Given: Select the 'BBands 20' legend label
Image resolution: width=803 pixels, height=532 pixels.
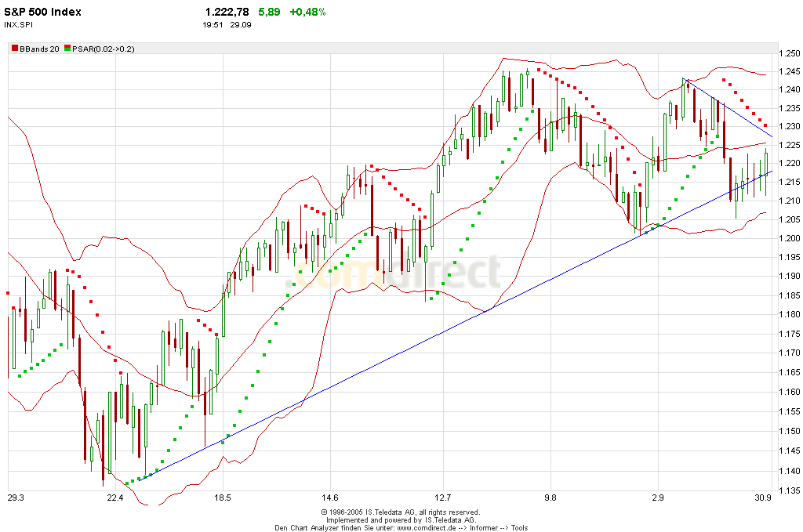Looking at the screenshot, I should tap(39, 49).
